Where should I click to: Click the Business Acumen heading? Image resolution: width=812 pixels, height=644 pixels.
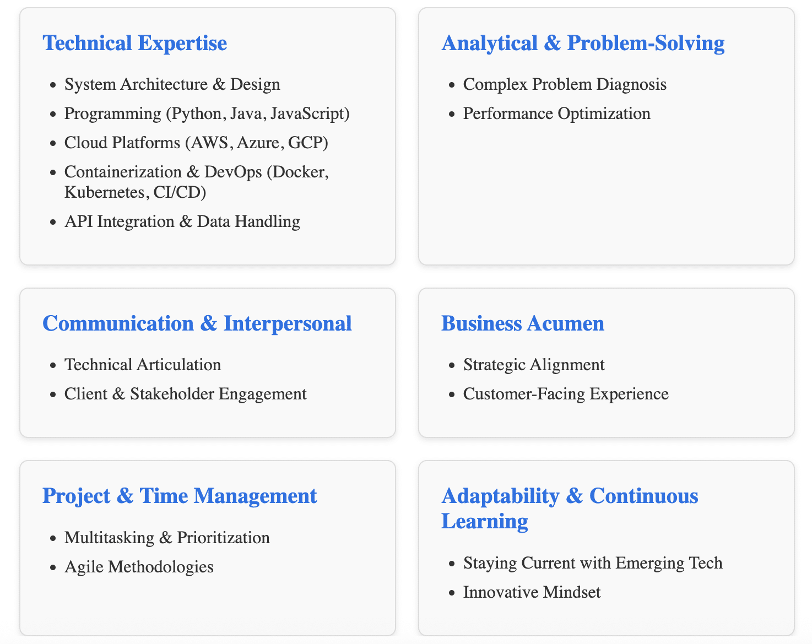[x=523, y=323]
